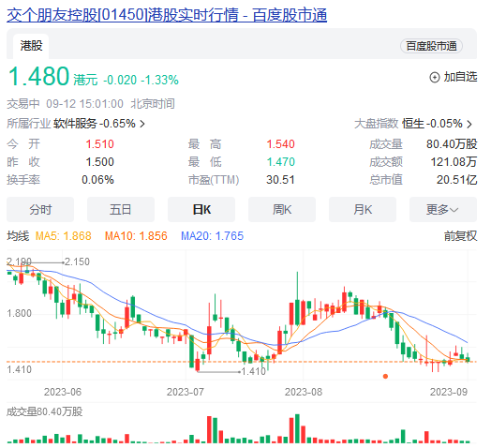Click the 2.150 high price marker

(77, 261)
